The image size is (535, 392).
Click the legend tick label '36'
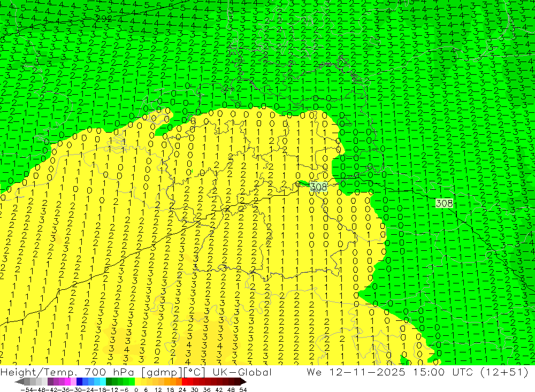pos(207,390)
